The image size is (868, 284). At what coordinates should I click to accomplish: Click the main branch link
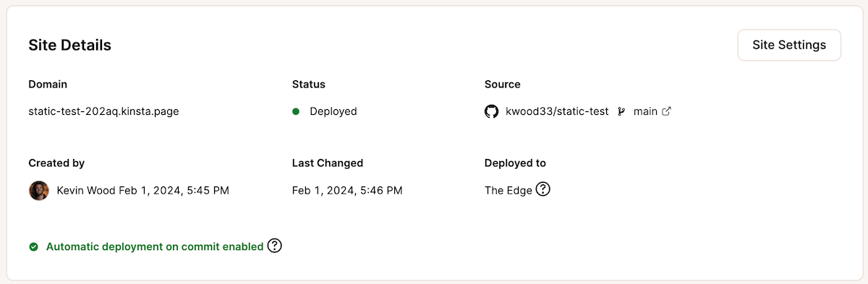point(645,111)
